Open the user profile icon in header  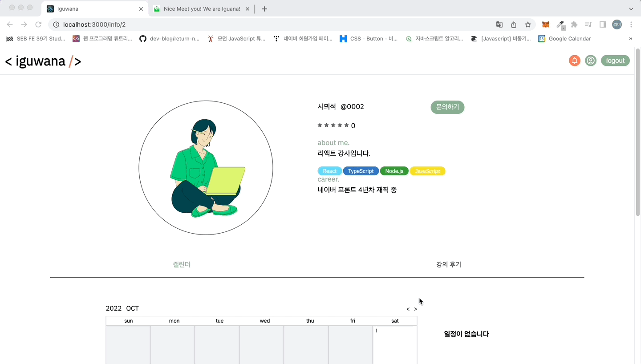(x=591, y=61)
